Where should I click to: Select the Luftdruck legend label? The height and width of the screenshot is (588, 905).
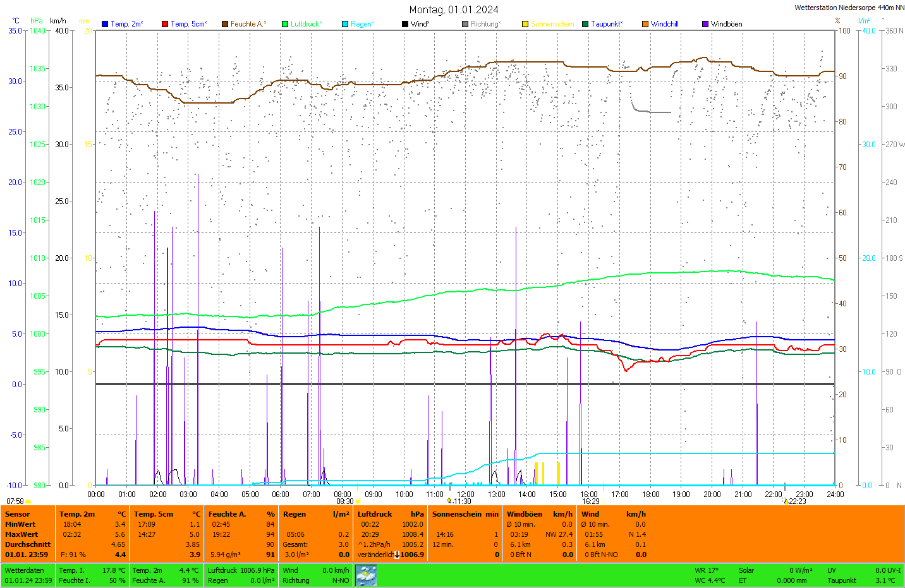pos(306,24)
